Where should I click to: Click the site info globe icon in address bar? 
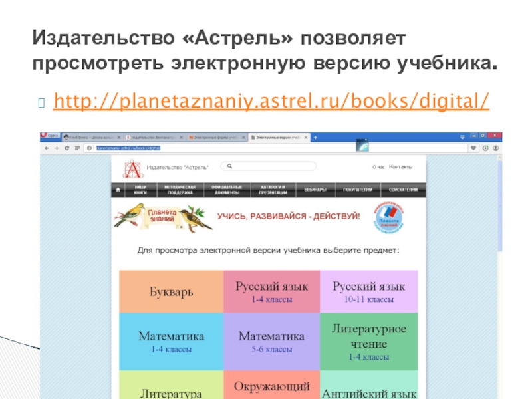(x=89, y=148)
